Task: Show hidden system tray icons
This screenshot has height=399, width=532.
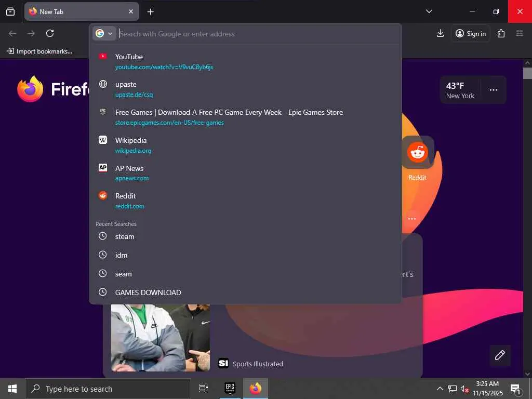Action: [440, 389]
